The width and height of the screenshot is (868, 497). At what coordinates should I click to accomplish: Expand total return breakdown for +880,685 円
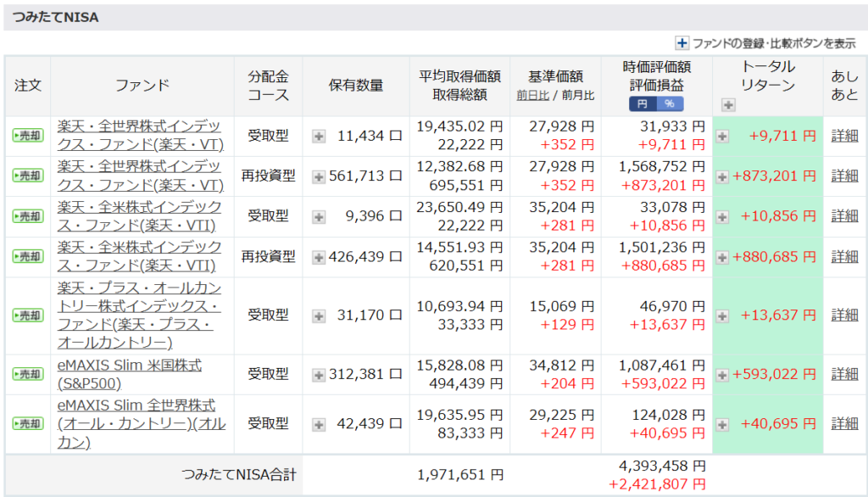pyautogui.click(x=722, y=257)
